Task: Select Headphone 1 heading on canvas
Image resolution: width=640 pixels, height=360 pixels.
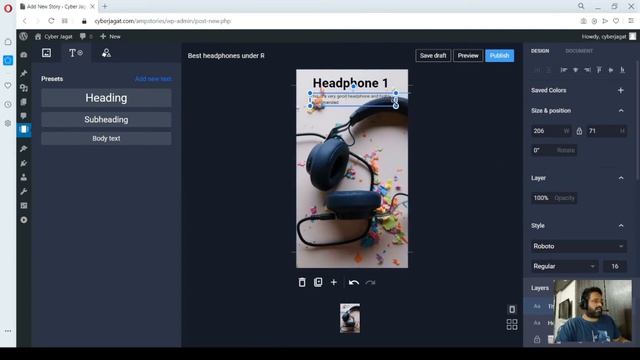Action: click(350, 83)
